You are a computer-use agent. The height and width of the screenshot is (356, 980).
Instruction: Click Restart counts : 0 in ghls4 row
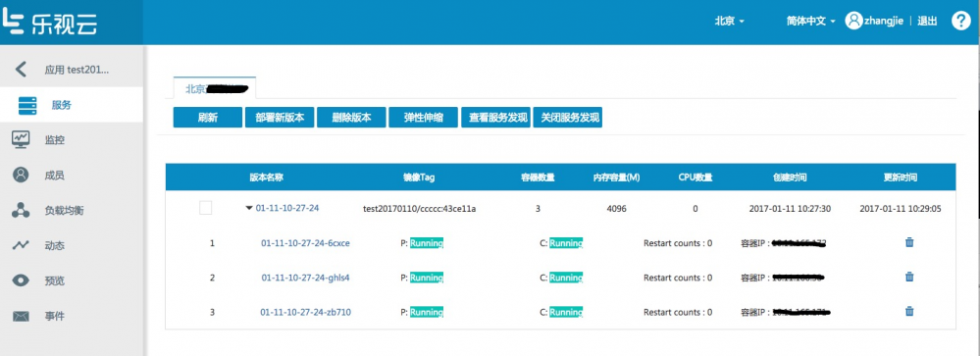(678, 278)
